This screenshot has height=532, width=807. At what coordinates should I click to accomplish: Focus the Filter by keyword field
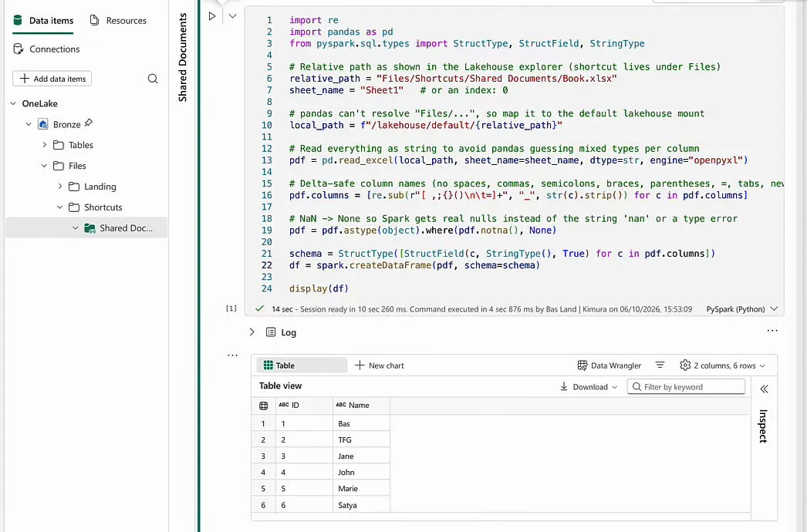[x=686, y=386]
